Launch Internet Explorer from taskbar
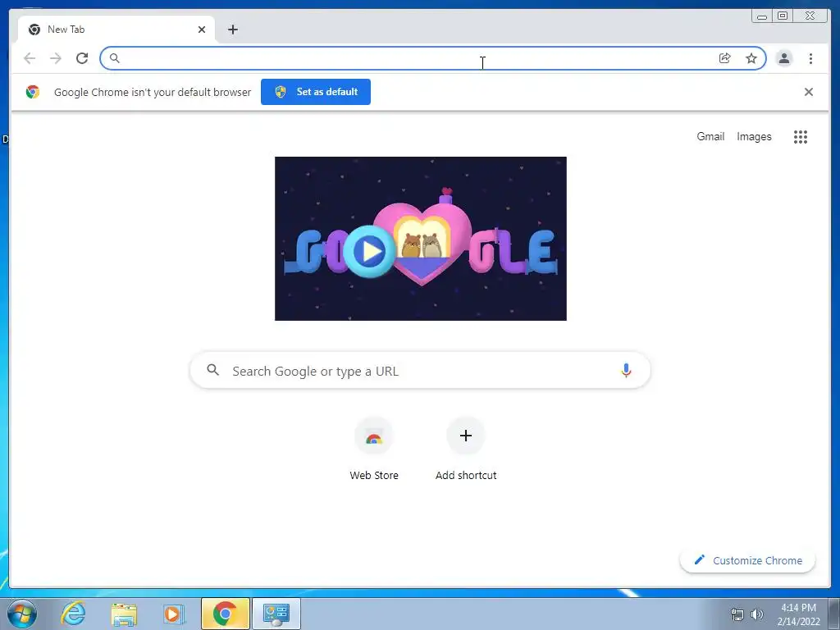 click(x=73, y=614)
